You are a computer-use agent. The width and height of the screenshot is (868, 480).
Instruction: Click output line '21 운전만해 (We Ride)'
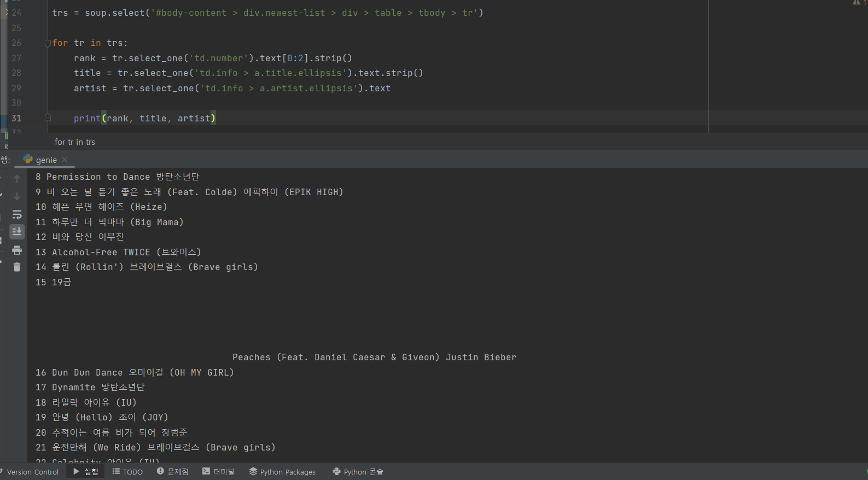(155, 447)
